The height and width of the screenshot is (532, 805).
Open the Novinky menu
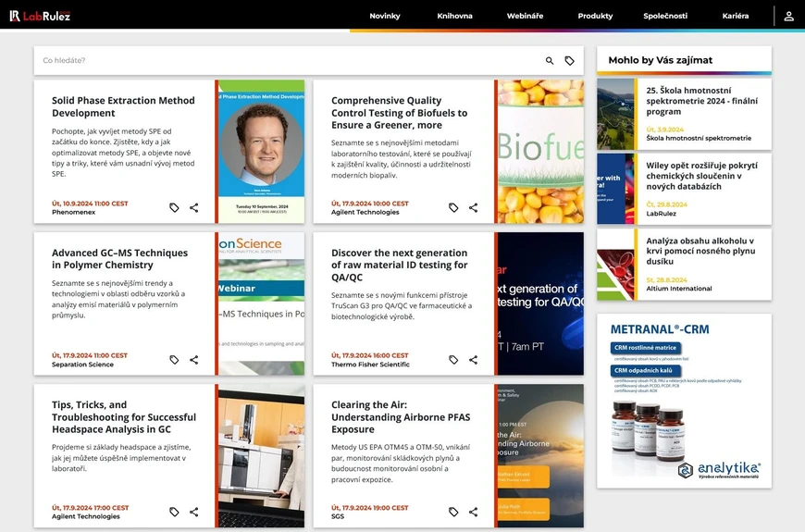pos(385,16)
